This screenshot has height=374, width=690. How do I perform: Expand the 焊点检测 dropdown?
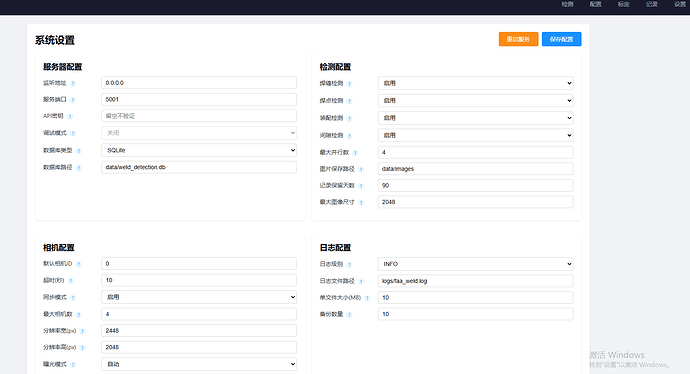pos(475,100)
